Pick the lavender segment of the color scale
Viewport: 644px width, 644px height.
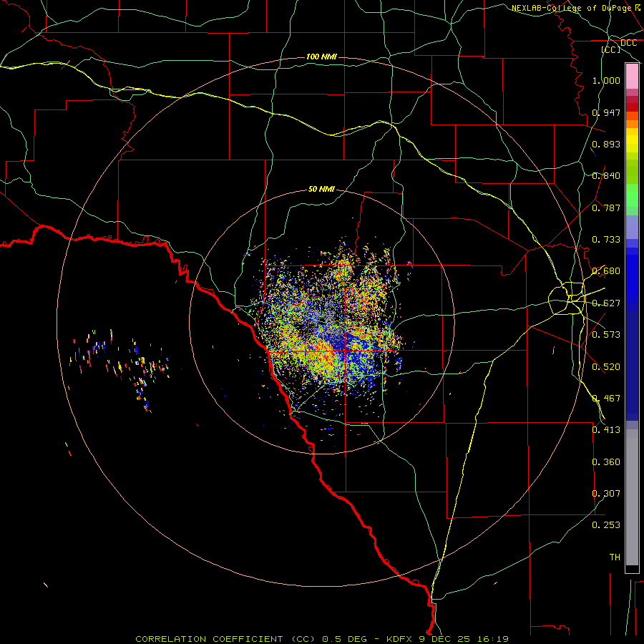click(632, 227)
